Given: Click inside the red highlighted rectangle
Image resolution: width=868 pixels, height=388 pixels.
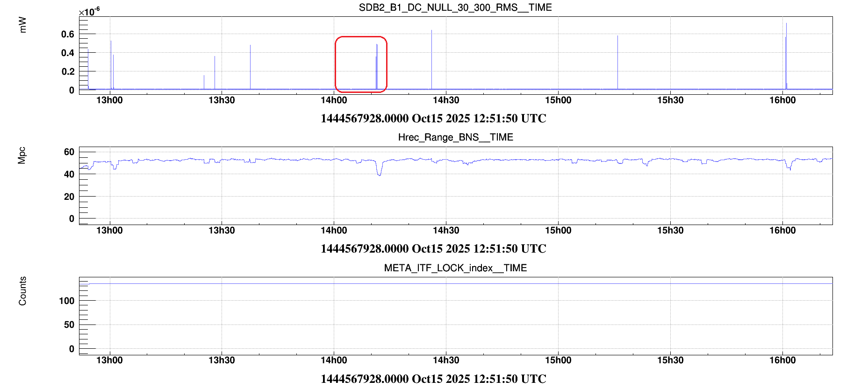Looking at the screenshot, I should click(360, 64).
